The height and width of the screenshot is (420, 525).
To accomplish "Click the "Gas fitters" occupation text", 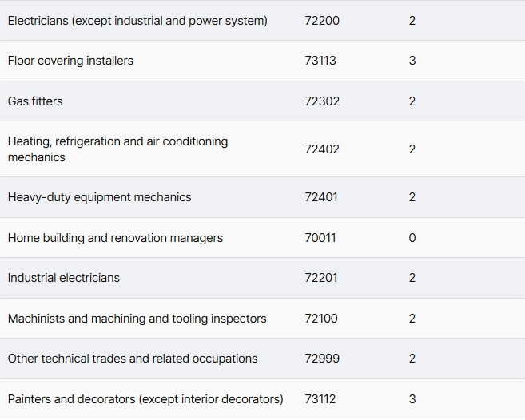I will pyautogui.click(x=35, y=101).
